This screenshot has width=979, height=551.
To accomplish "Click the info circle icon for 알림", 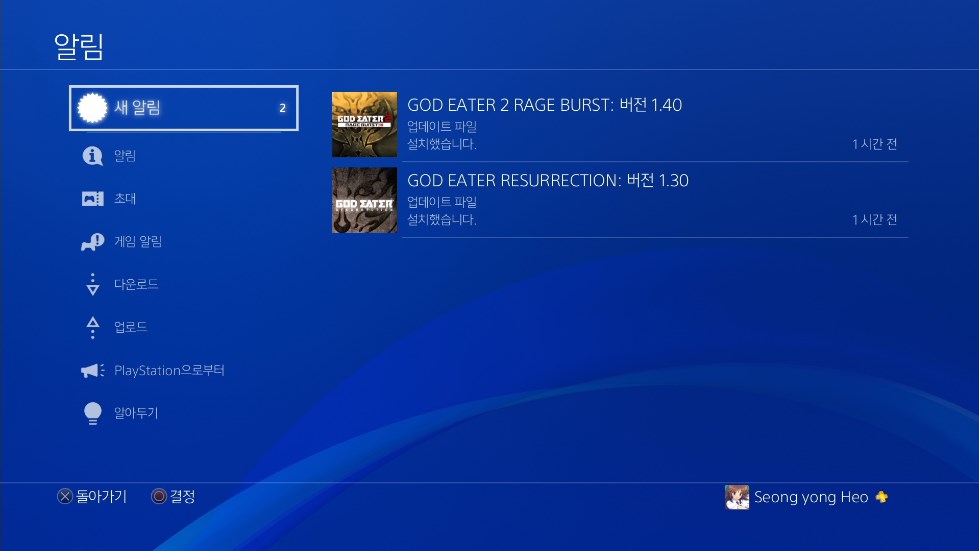I will click(92, 155).
